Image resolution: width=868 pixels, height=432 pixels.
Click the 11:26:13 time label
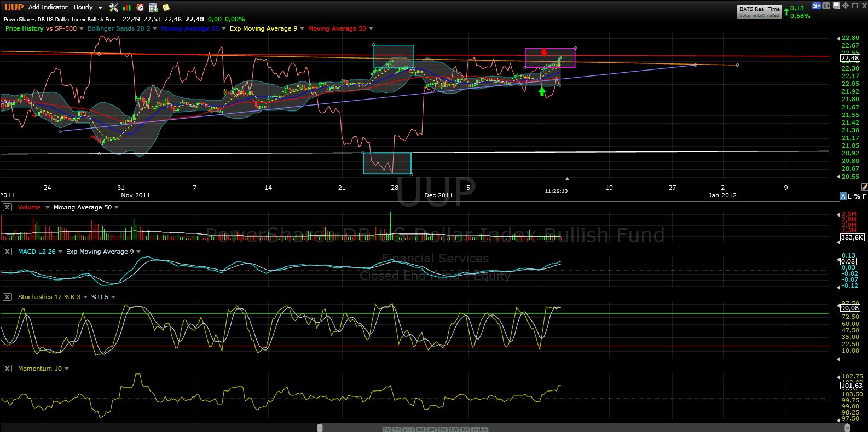click(x=556, y=191)
